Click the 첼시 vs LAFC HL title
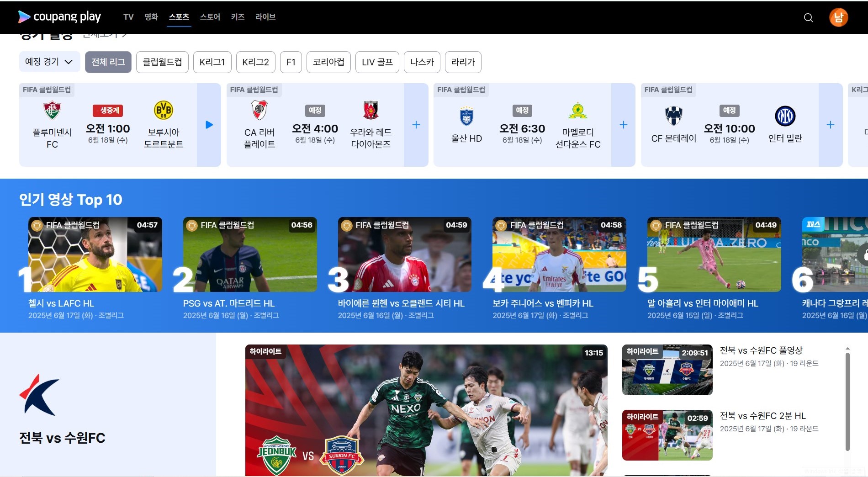The width and height of the screenshot is (868, 477). tap(61, 303)
